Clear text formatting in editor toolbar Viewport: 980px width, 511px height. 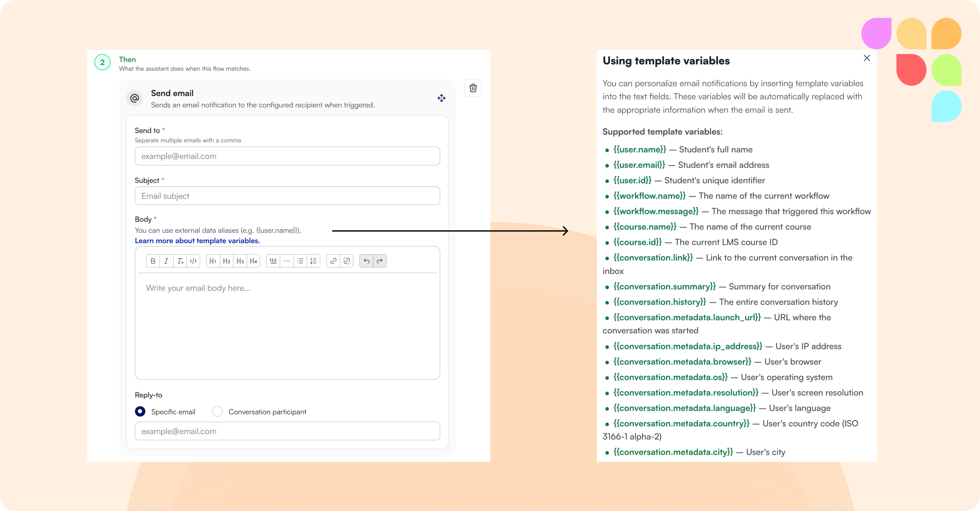pos(180,261)
